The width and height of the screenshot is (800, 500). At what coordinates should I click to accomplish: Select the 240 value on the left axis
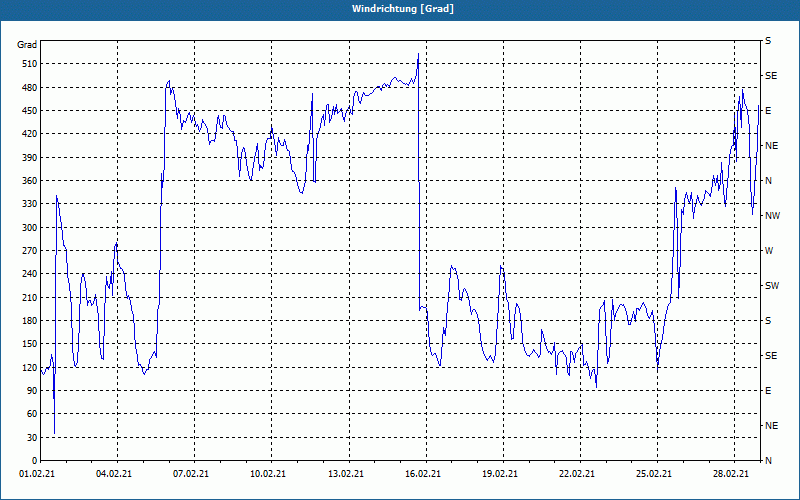[x=29, y=273]
